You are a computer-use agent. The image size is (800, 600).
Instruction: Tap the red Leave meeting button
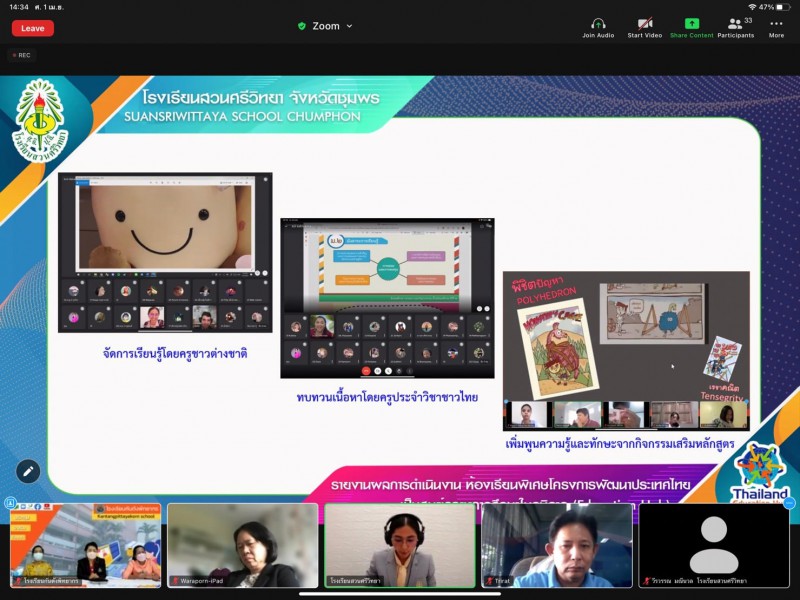(33, 28)
